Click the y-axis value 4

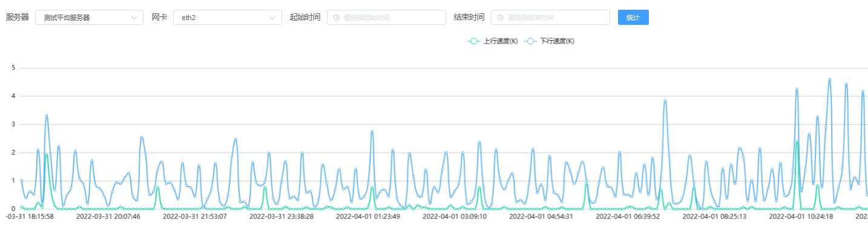point(13,96)
